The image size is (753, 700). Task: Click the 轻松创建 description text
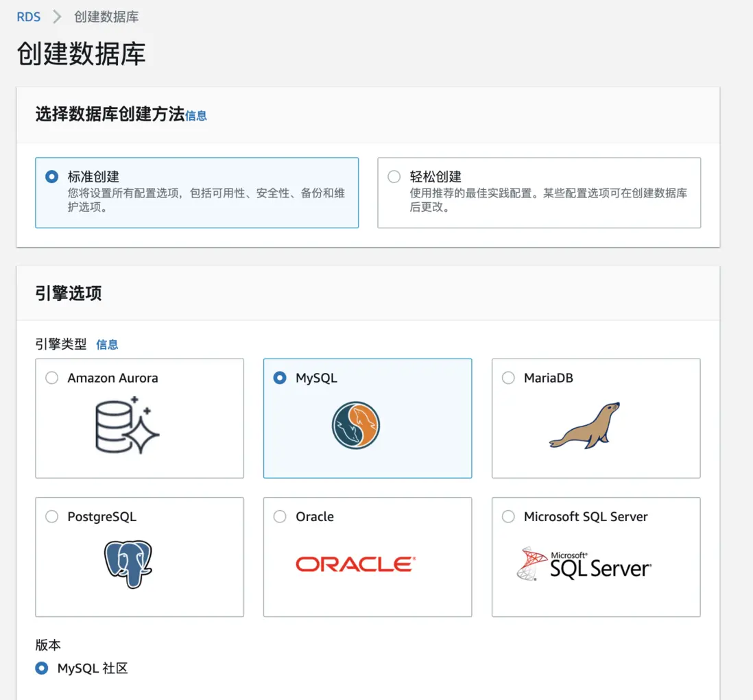pos(549,200)
